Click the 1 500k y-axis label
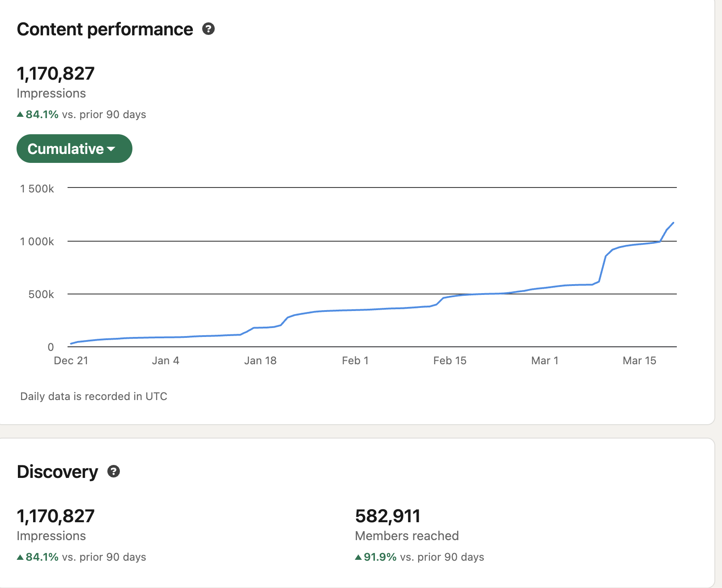 coord(37,188)
